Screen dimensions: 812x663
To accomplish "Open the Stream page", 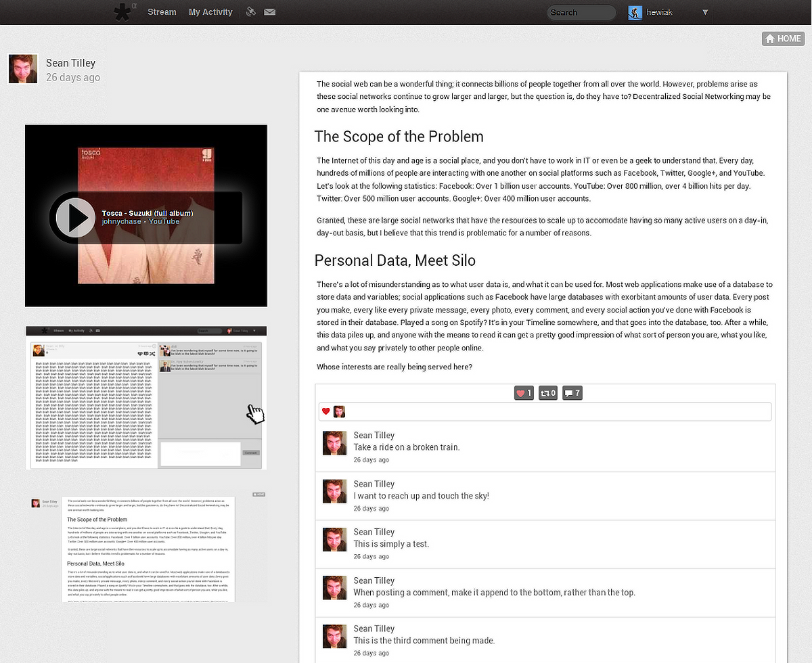I will pos(162,12).
